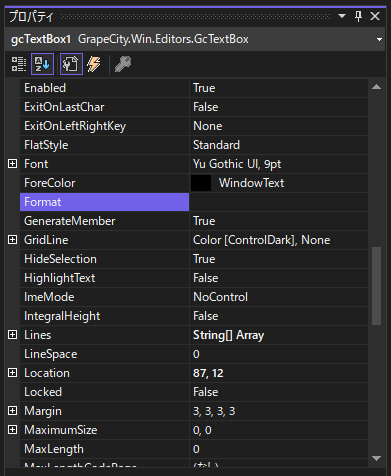
Task: Select the ImeMode property name
Action: pyautogui.click(x=49, y=297)
